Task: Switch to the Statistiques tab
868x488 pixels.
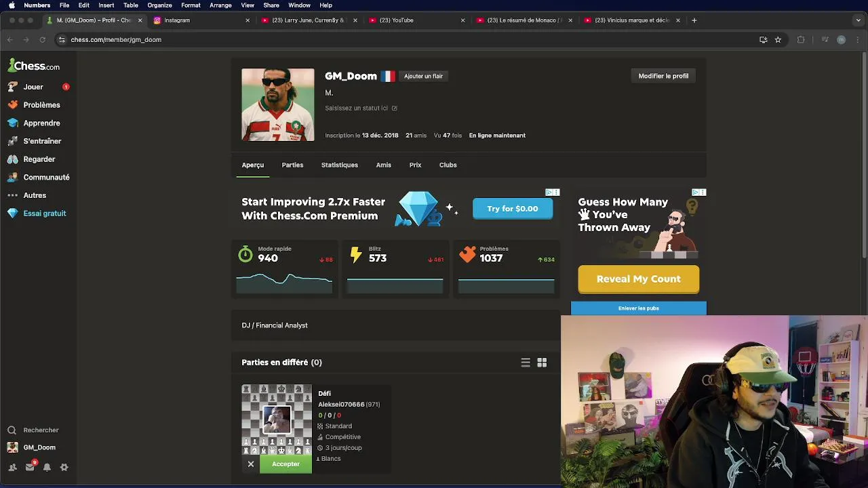Action: (x=340, y=165)
